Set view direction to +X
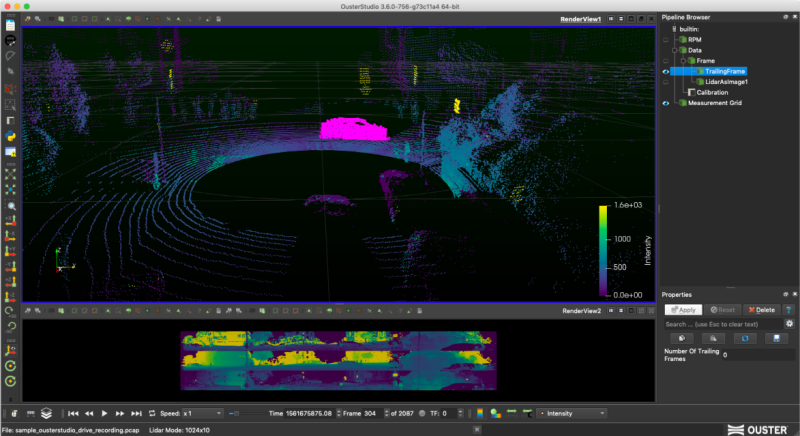Screen dimensions: 800x436 coord(10,221)
